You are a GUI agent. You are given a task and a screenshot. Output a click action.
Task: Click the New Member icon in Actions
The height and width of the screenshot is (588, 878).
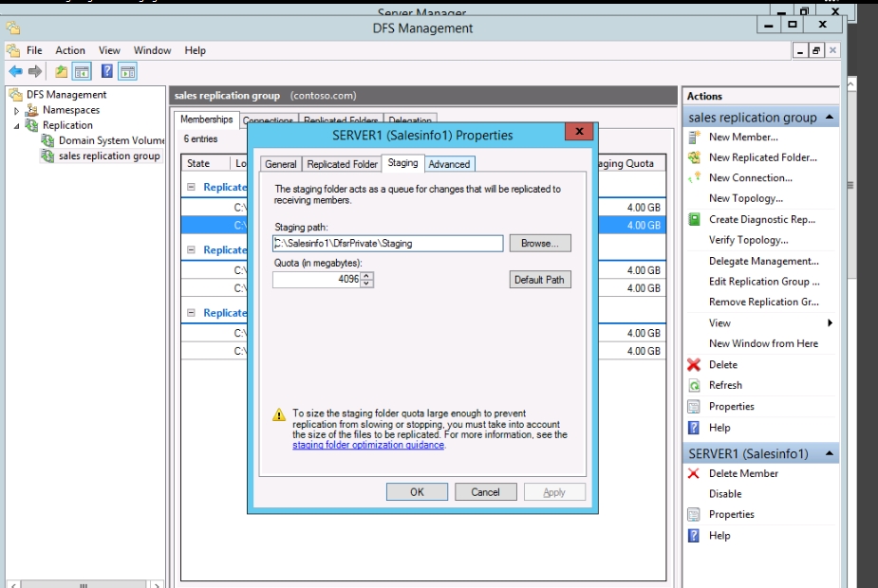pos(694,137)
